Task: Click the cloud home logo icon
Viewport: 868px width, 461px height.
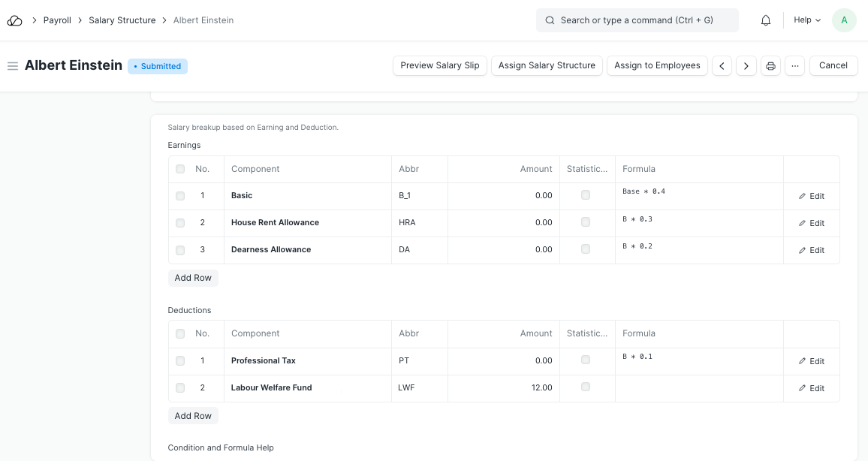Action: click(15, 20)
